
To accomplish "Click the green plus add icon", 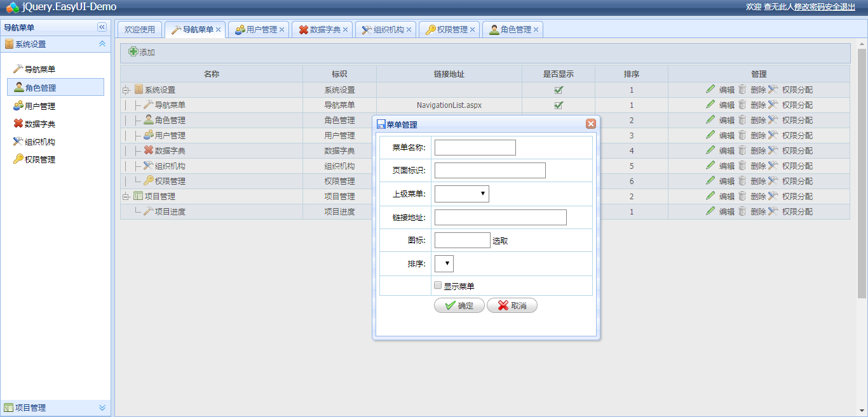I will click(133, 52).
